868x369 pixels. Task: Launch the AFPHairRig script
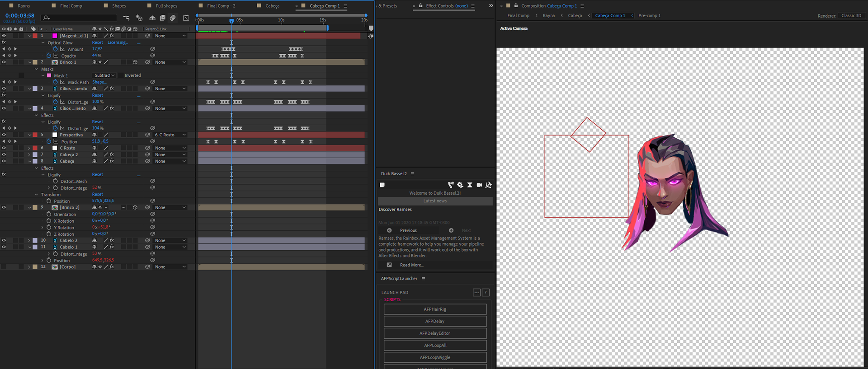(x=435, y=309)
